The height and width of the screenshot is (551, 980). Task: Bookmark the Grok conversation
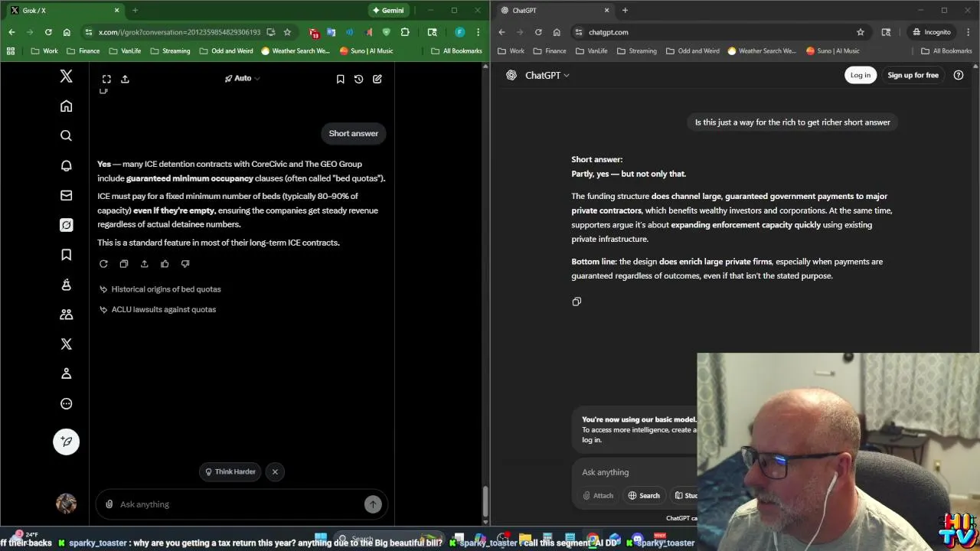point(340,79)
